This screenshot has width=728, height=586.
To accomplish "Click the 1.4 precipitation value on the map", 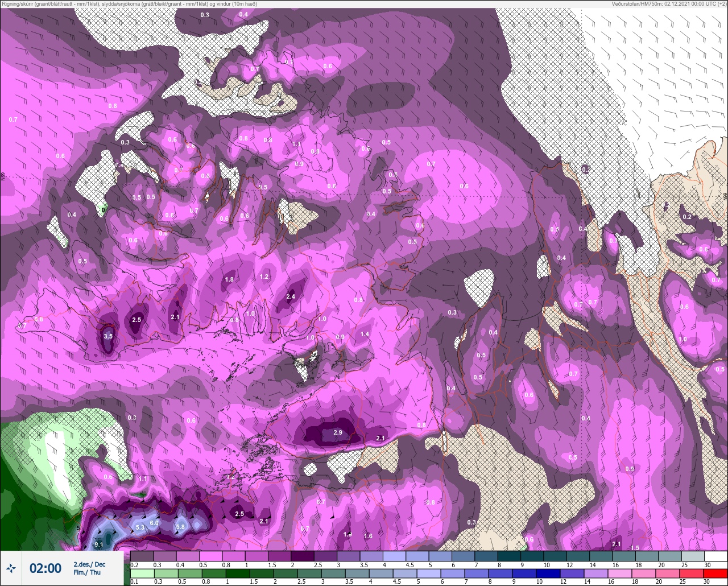I will click(x=365, y=334).
